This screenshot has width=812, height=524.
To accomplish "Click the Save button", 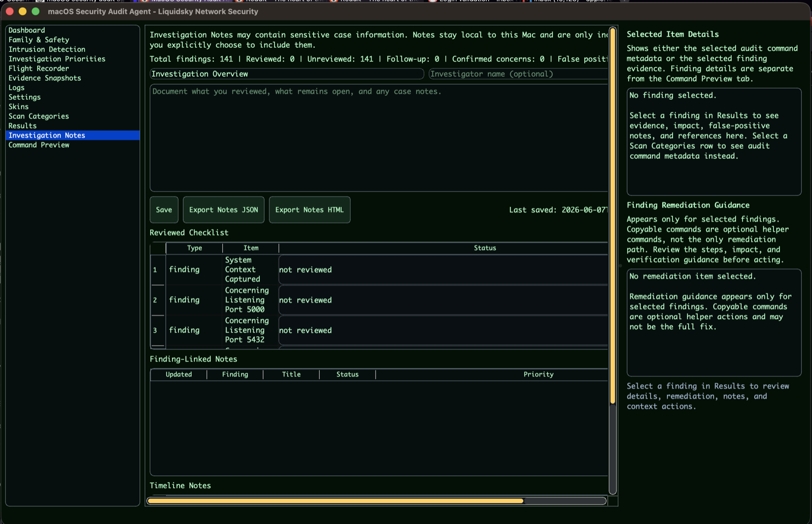I will pyautogui.click(x=164, y=210).
